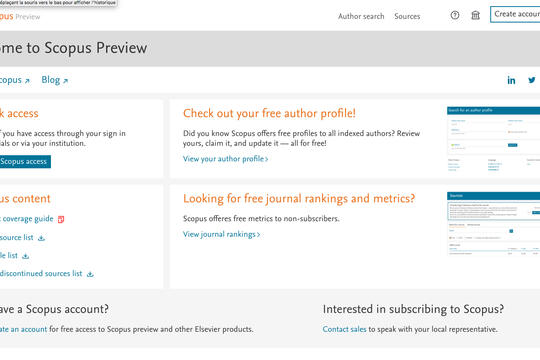The image size is (540, 360).
Task: Open Sources in top navigation
Action: coord(407,16)
